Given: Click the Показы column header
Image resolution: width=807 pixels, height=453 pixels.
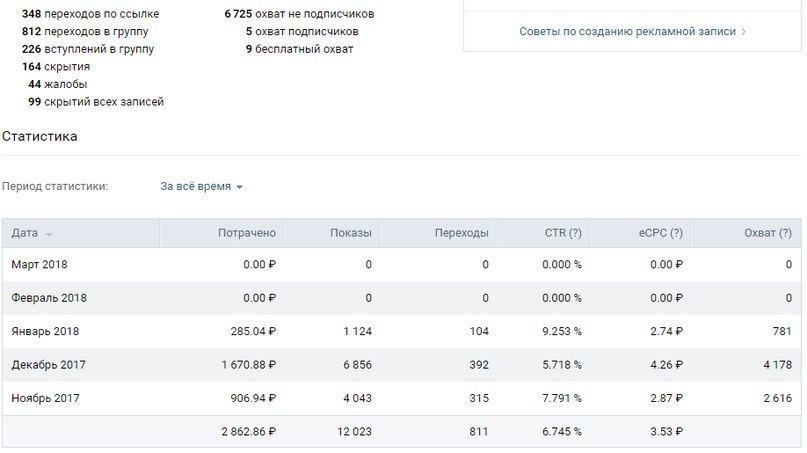Looking at the screenshot, I should coord(350,233).
